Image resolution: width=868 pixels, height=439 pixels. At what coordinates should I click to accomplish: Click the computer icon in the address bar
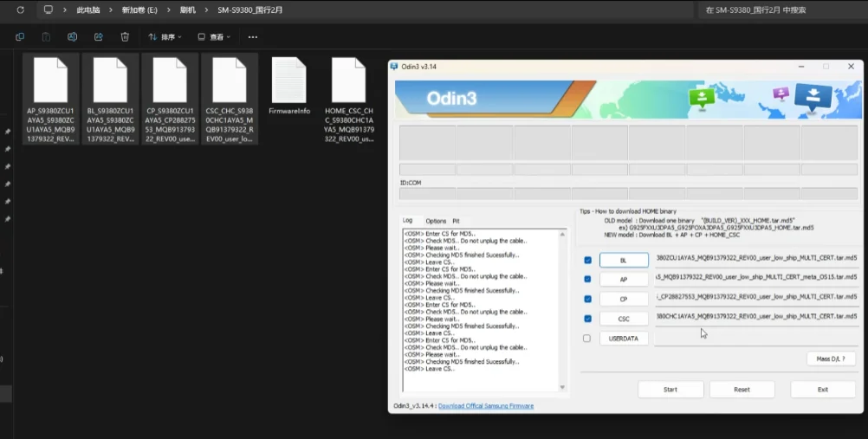(49, 10)
